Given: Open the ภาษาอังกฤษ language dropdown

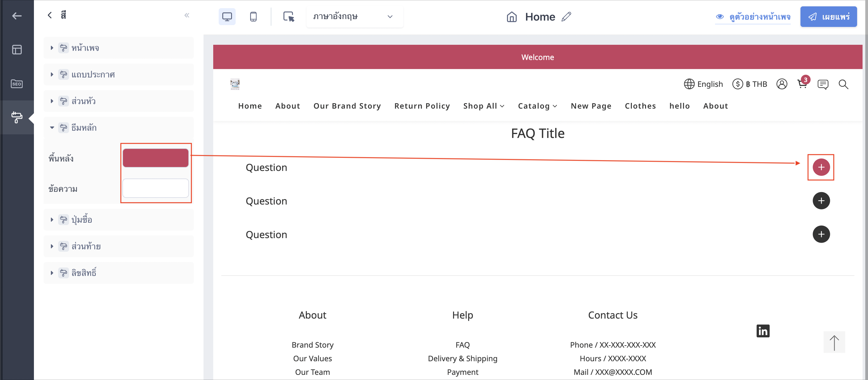Looking at the screenshot, I should click(x=354, y=17).
